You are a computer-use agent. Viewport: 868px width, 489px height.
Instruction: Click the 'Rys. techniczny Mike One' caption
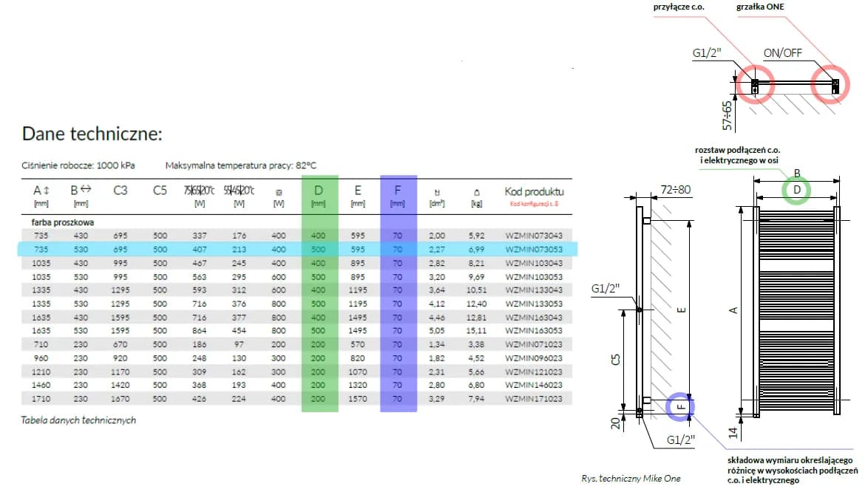[631, 478]
